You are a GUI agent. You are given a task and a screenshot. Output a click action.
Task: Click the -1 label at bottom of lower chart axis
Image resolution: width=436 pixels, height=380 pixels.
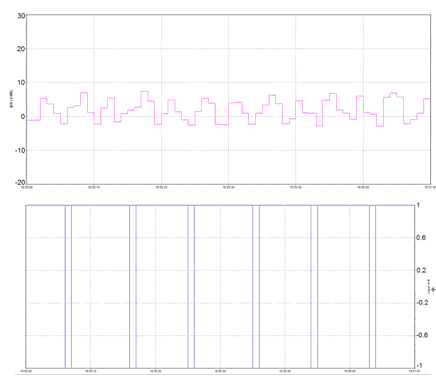point(419,365)
